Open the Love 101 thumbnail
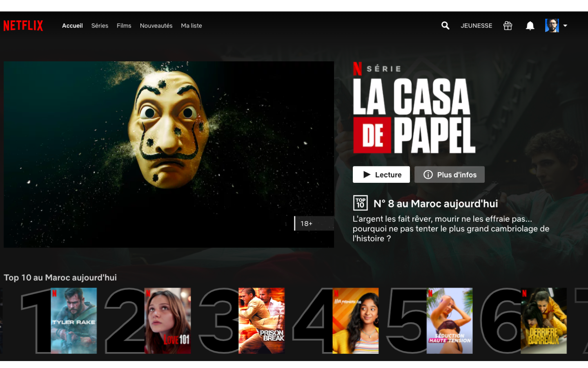Viewport: 588px width, 368px height. point(168,321)
